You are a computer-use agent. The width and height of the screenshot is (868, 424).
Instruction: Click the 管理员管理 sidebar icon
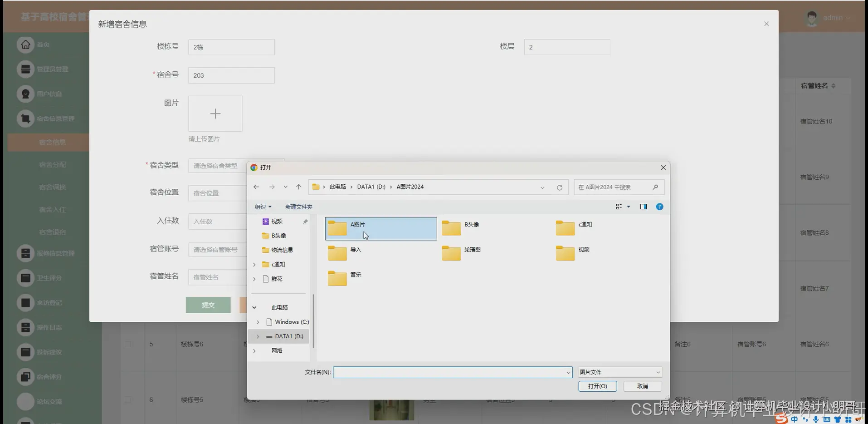[25, 69]
